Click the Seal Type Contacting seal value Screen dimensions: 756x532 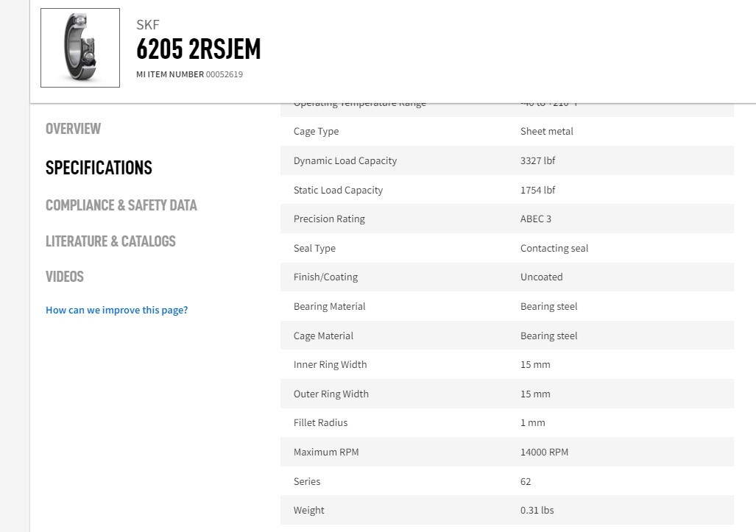(554, 248)
